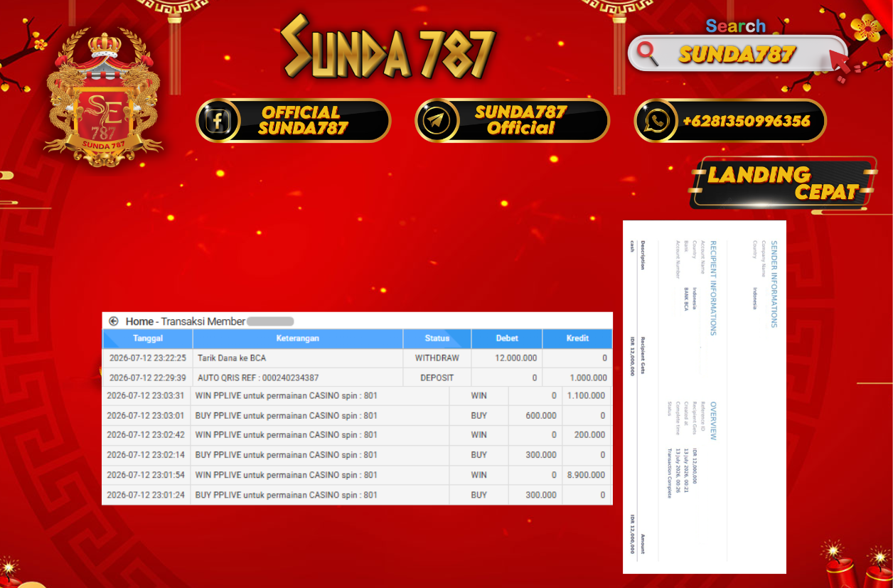Click the Debet column header
Viewport: 893px width, 588px height.
click(x=507, y=338)
